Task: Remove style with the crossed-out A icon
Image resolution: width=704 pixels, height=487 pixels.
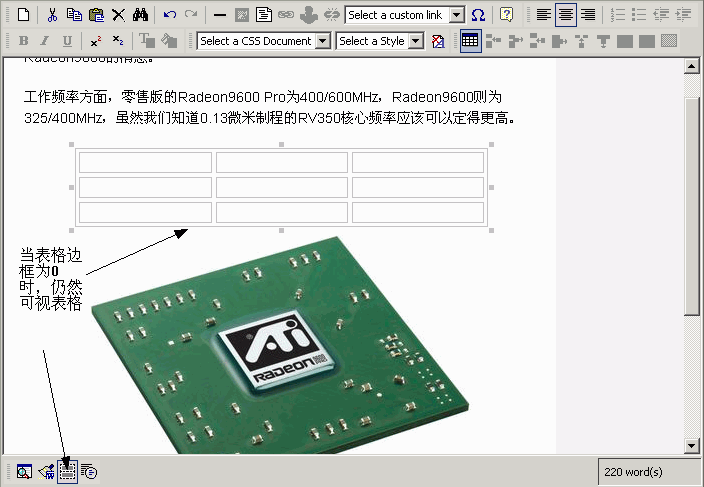Action: [438, 41]
